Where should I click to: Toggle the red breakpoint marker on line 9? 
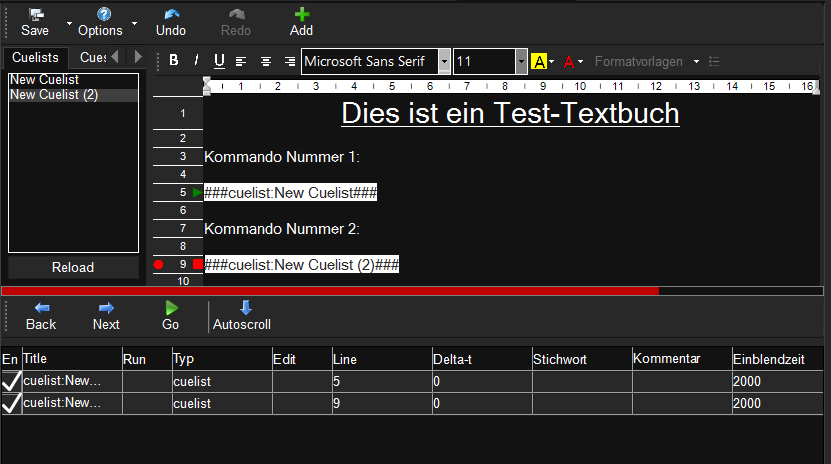pyautogui.click(x=159, y=265)
